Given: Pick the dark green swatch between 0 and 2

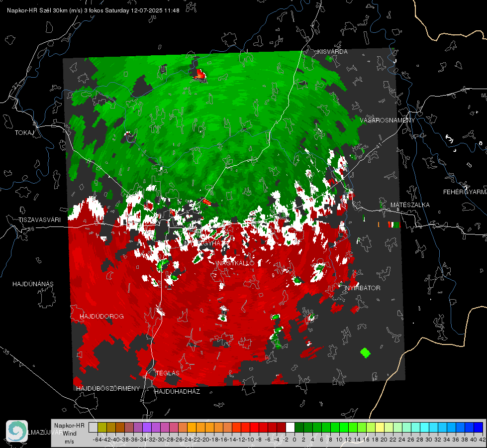Looking at the screenshot, I should coord(299,427).
